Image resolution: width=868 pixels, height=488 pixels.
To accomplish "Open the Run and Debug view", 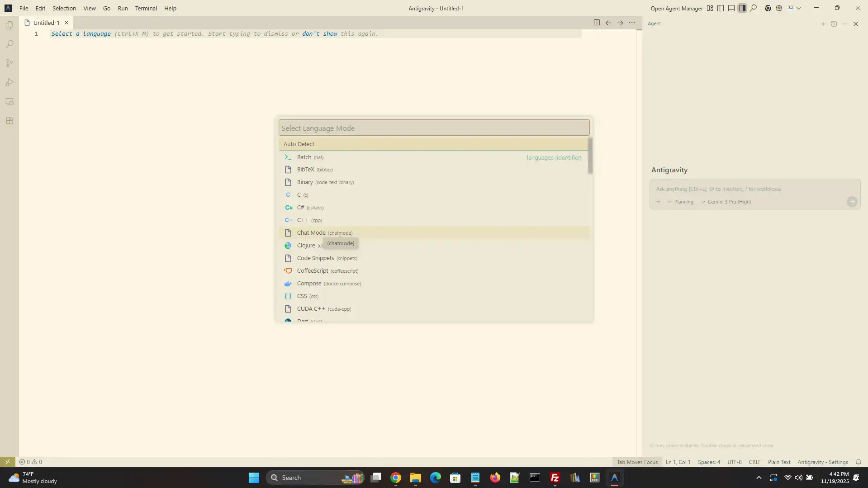I will point(9,82).
